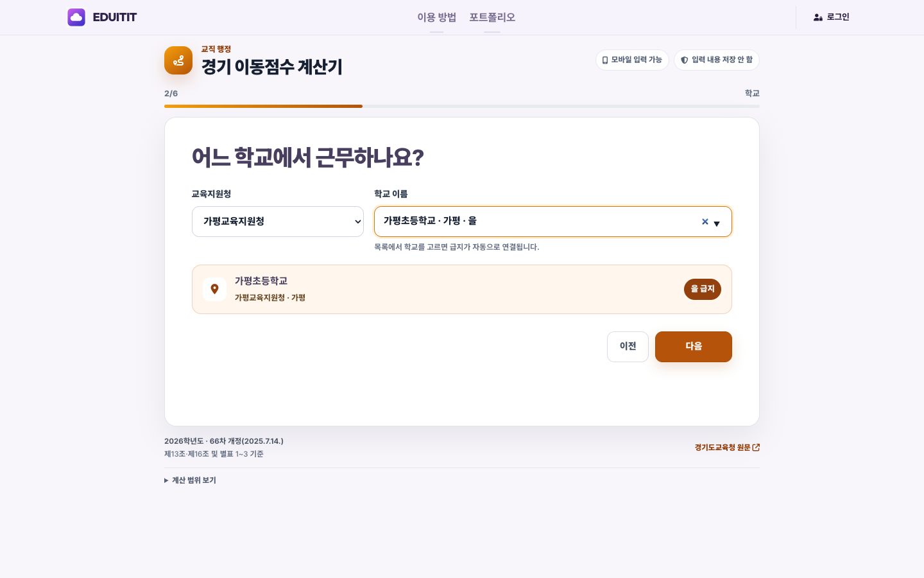Click the progress bar showing step 2/6

click(x=462, y=106)
